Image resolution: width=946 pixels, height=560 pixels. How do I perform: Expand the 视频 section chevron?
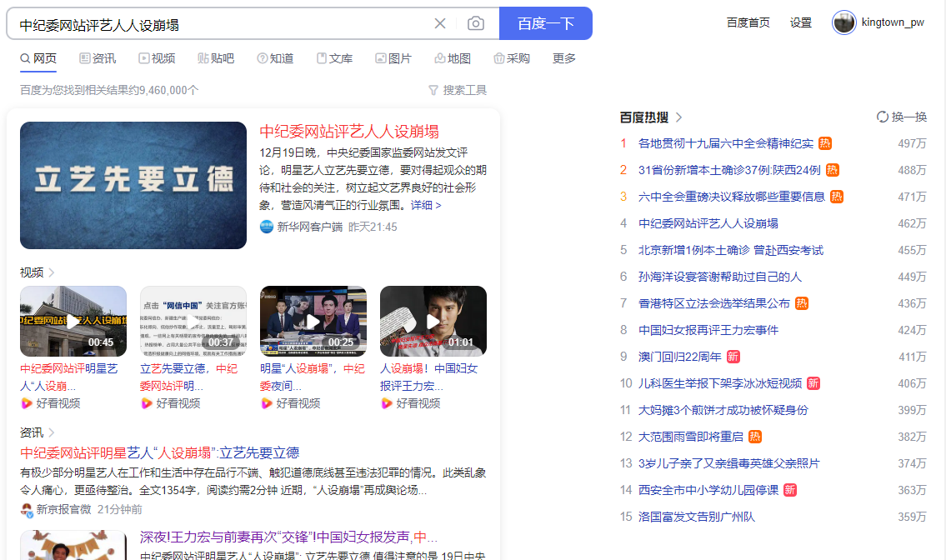coord(52,272)
